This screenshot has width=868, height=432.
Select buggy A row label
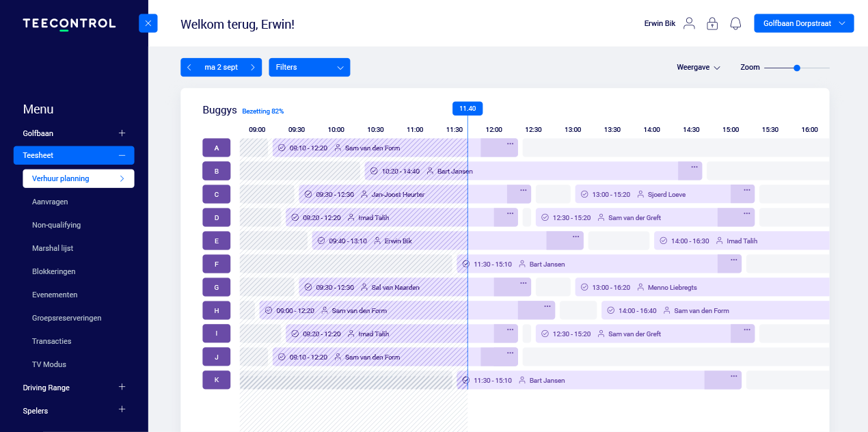[217, 148]
